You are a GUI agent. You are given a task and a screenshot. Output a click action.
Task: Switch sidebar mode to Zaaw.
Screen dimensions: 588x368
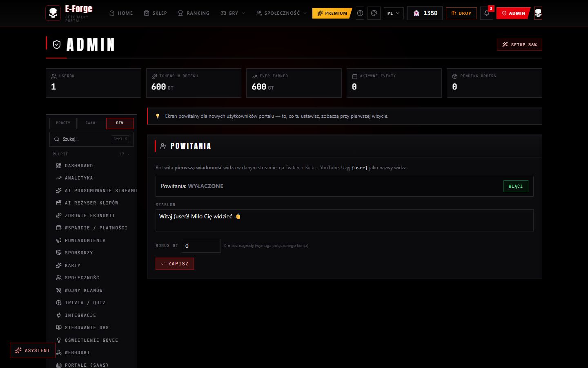click(91, 123)
